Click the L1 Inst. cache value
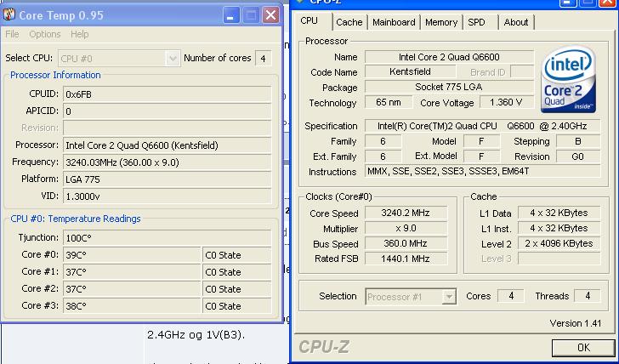619x364 pixels. 559,228
